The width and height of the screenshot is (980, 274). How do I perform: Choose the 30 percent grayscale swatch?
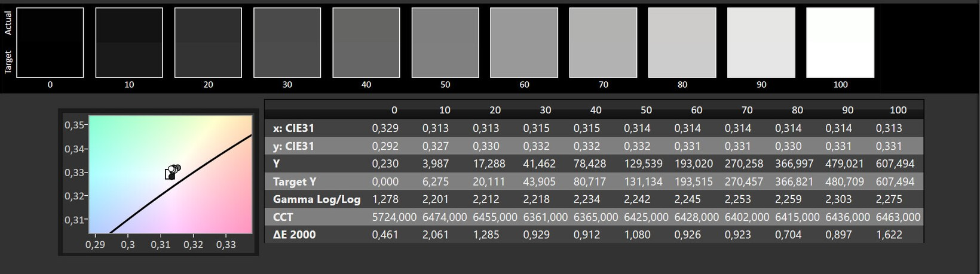pyautogui.click(x=287, y=42)
